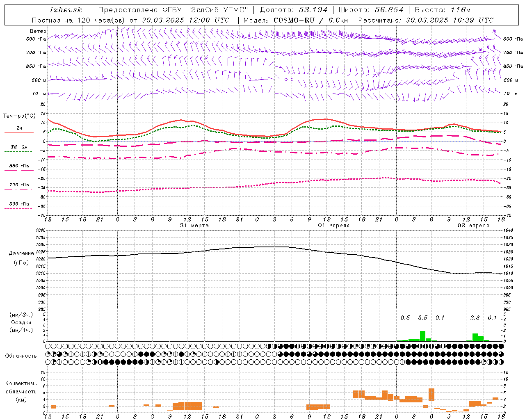The image size is (525, 420).
Task: Click the 2.5 precipitation total
Action: (422, 318)
